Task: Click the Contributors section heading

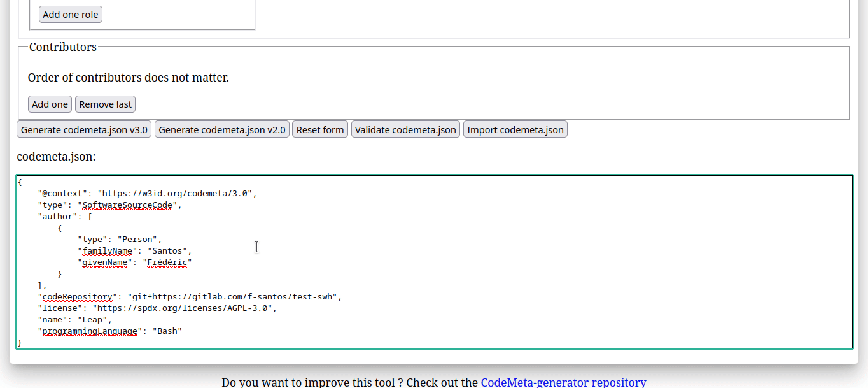Action: pos(62,47)
